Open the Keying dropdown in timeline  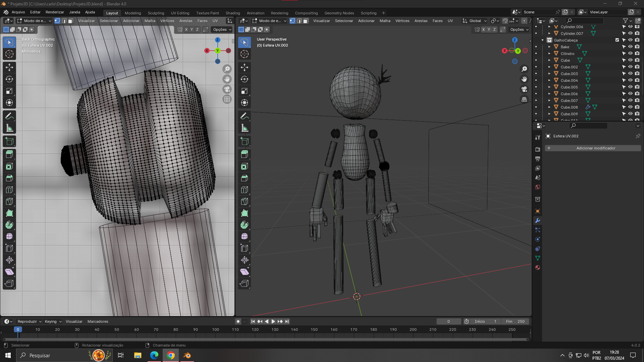pos(53,321)
